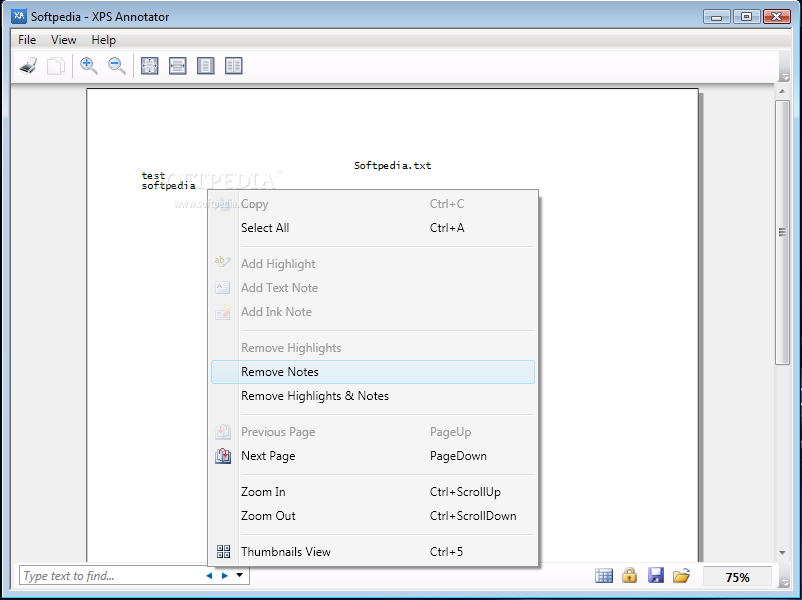Choose Thumbnails View in the context menu
This screenshot has height=600, width=802.
click(373, 551)
